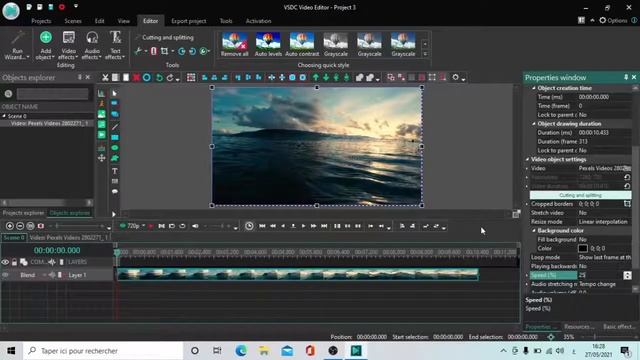Open the Export project tab

point(189,21)
